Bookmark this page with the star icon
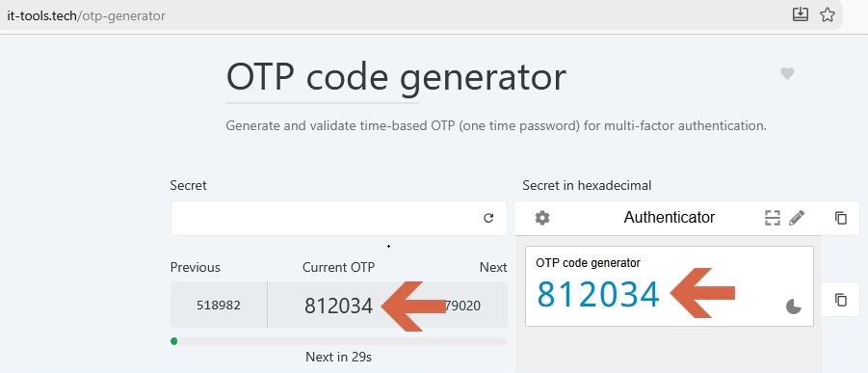Viewport: 868px width, 373px height. pos(828,14)
